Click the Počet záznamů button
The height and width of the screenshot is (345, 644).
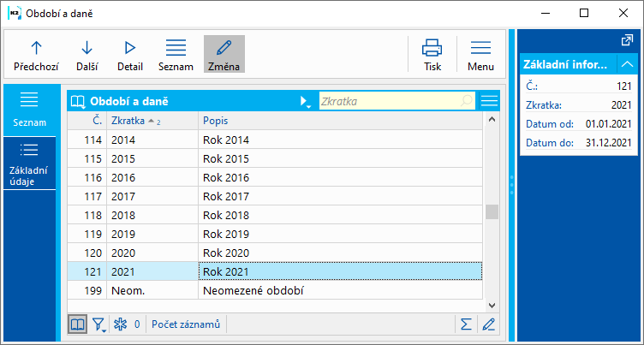coord(187,324)
